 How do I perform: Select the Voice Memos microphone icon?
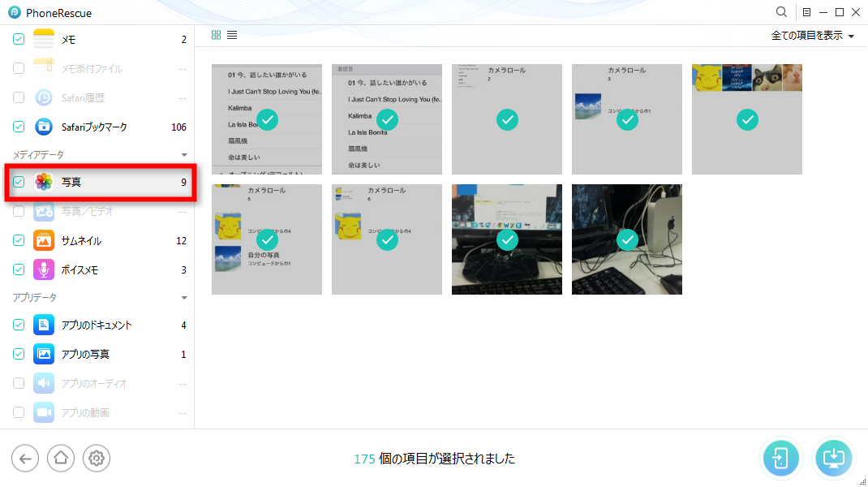(x=44, y=269)
